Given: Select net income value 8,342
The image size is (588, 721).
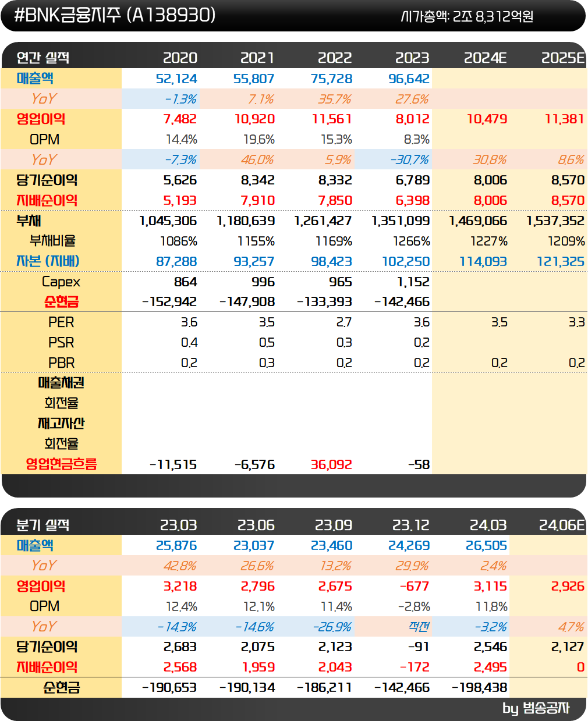Looking at the screenshot, I should 257,180.
